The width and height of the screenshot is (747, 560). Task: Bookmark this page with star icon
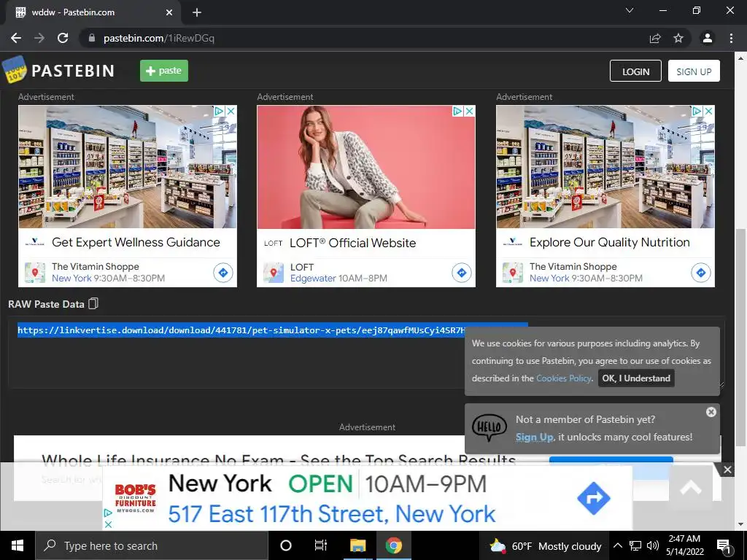tap(678, 38)
